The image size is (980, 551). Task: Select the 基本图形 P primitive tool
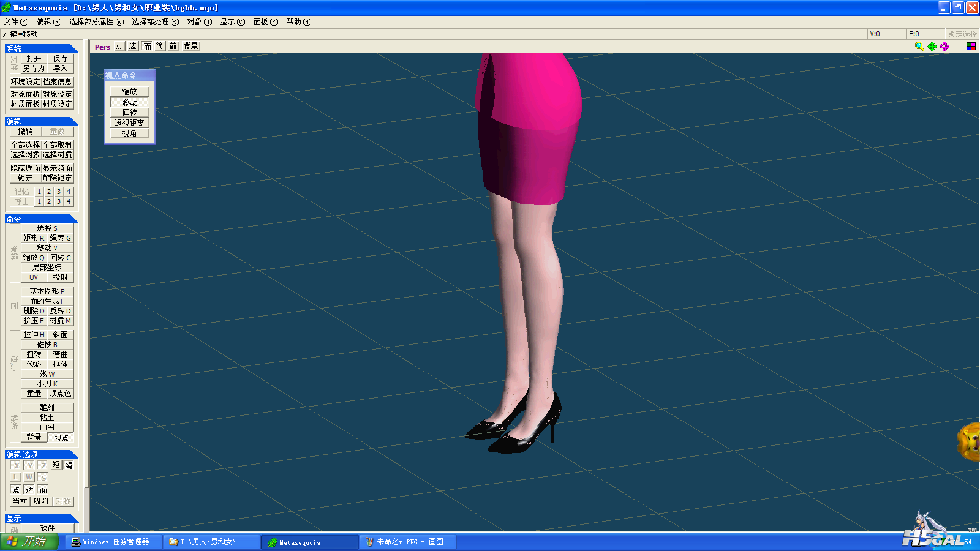click(x=47, y=291)
